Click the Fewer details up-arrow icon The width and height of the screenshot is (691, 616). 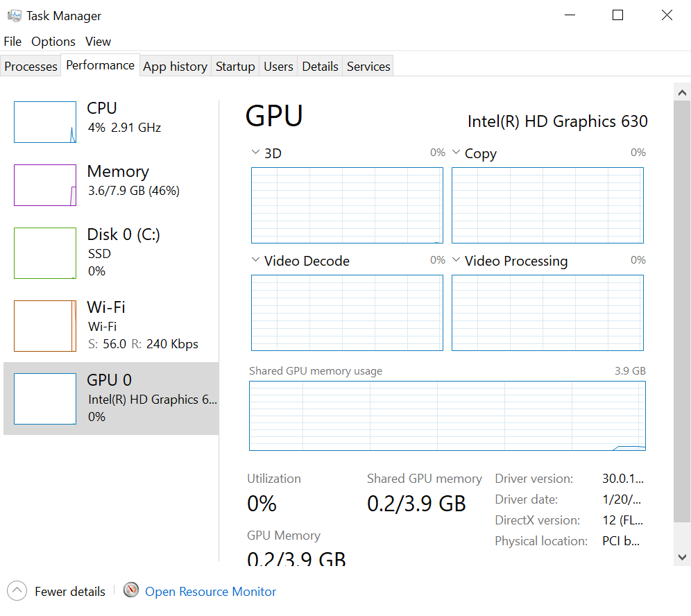coord(17,591)
